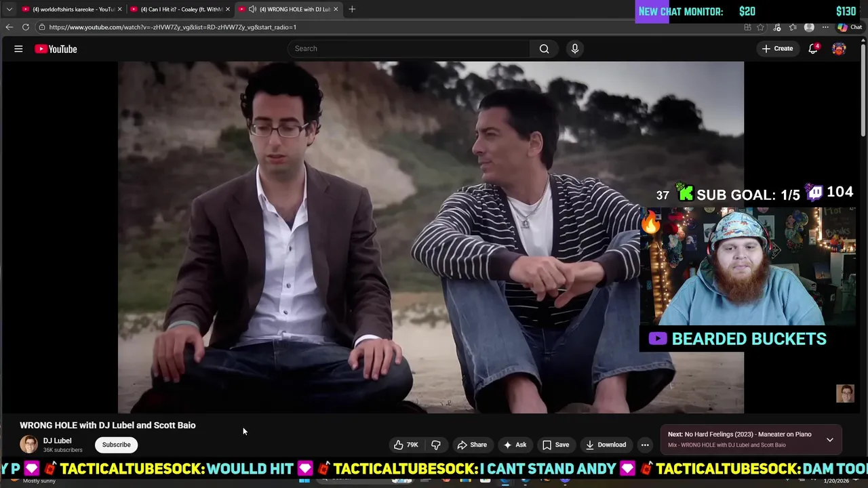The height and width of the screenshot is (488, 868).
Task: Click channel watermark thumbnail on video
Action: pyautogui.click(x=845, y=394)
